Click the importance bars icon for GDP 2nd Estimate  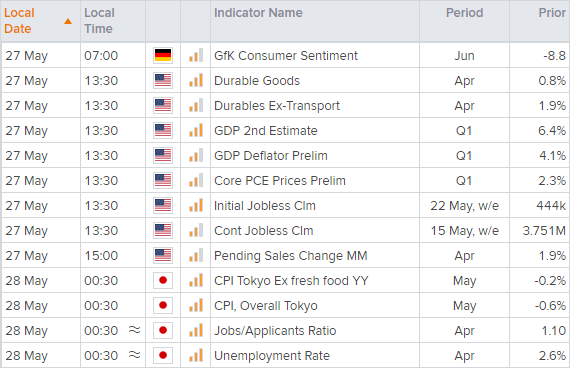click(x=196, y=131)
